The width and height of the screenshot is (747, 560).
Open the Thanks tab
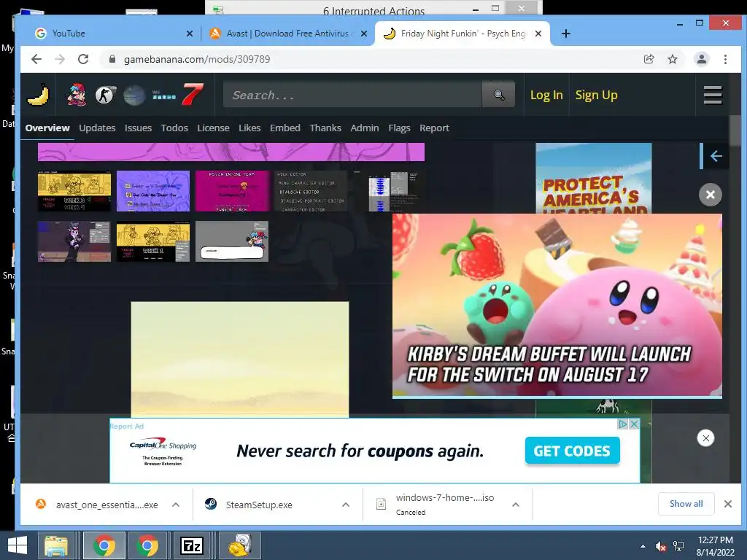coord(325,128)
